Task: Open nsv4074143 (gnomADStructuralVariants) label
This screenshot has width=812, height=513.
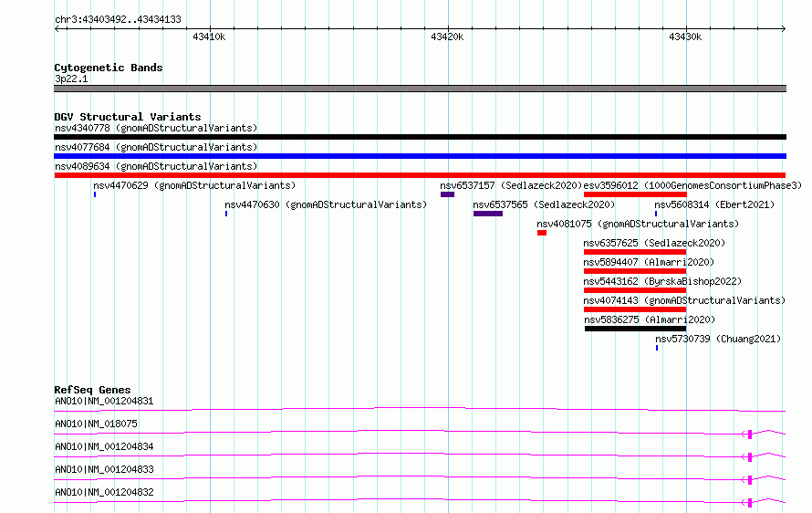Action: click(684, 300)
